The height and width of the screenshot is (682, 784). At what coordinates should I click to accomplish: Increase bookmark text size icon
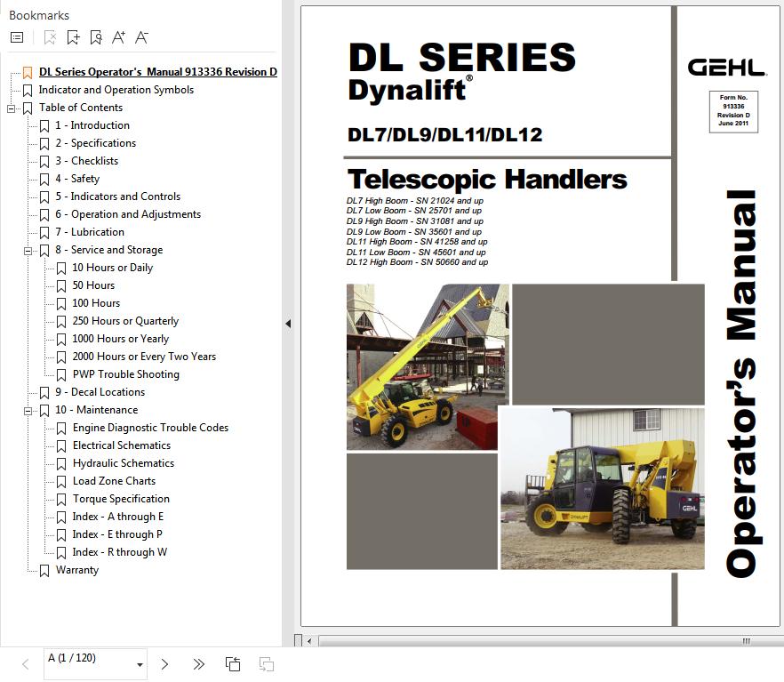tap(118, 37)
